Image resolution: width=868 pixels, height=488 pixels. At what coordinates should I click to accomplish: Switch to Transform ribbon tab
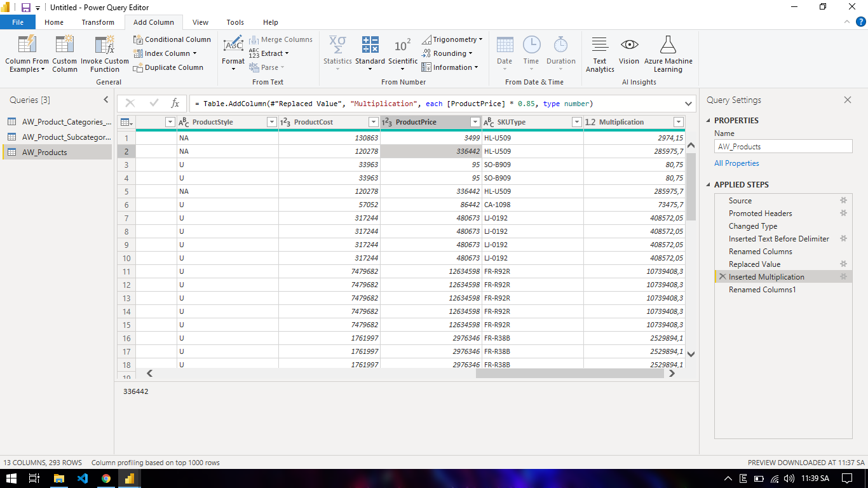click(98, 22)
